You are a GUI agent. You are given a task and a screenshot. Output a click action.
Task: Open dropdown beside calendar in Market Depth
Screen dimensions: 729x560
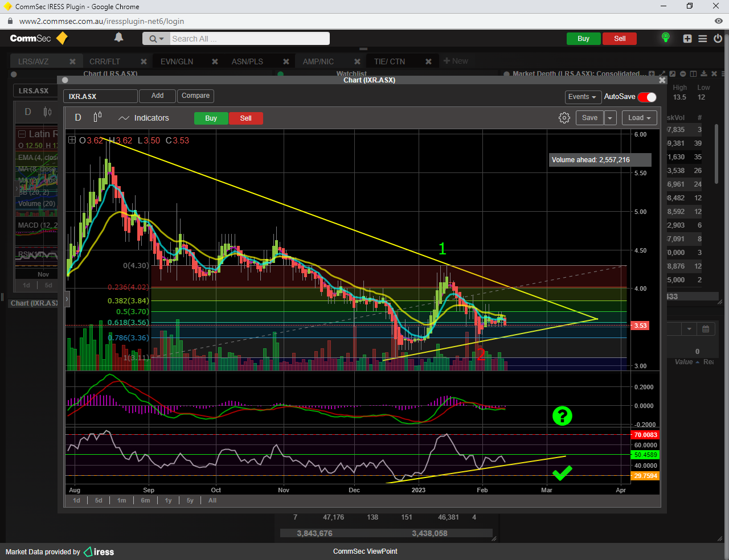(x=690, y=329)
